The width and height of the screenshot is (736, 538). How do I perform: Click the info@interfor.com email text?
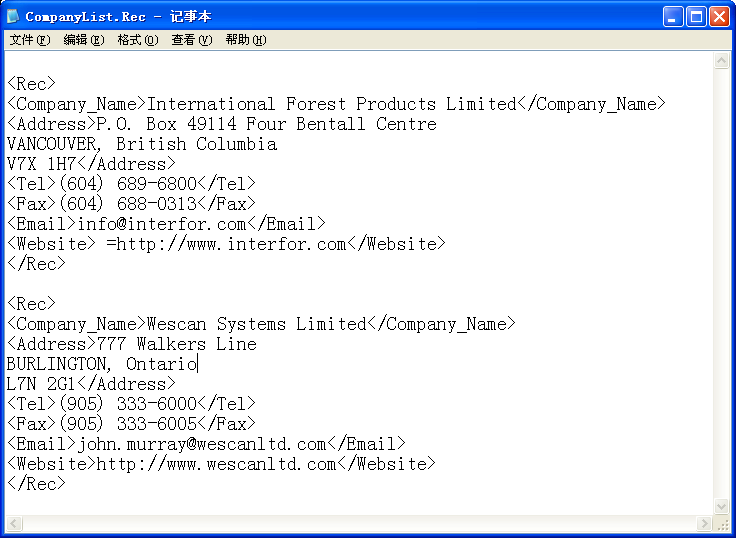(x=160, y=224)
